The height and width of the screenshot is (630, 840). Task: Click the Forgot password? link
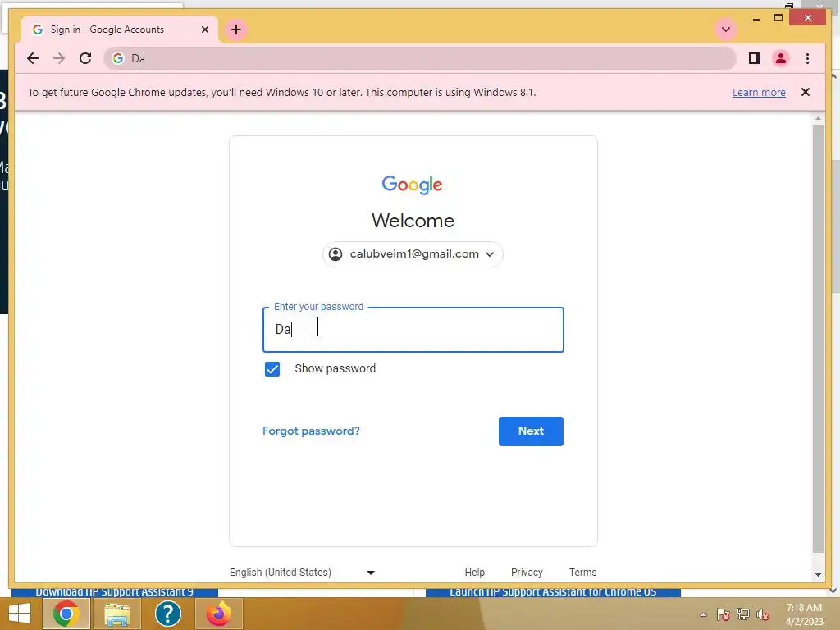[x=311, y=431]
